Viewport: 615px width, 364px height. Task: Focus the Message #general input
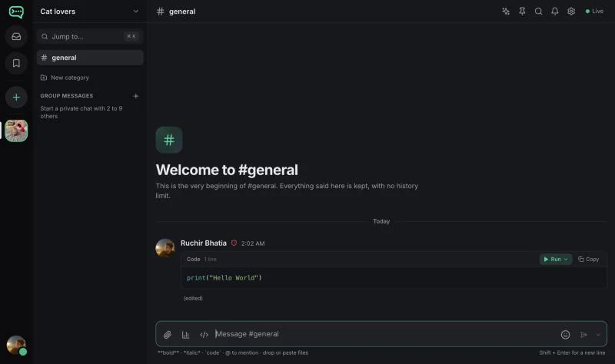point(384,334)
